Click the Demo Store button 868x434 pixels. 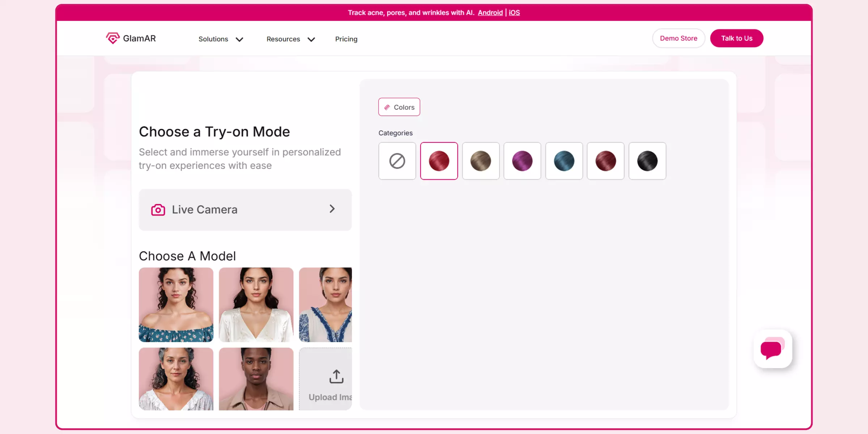pos(678,38)
